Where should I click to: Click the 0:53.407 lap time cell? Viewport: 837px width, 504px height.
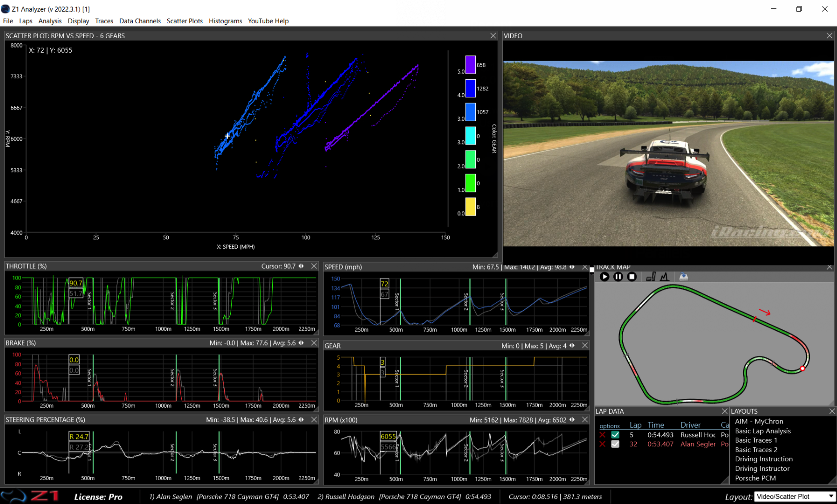[660, 444]
